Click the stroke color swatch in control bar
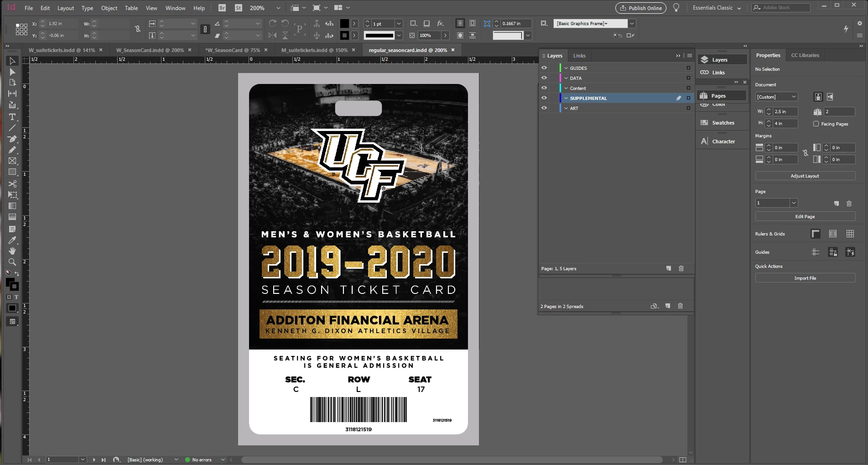868x465 pixels. click(344, 35)
